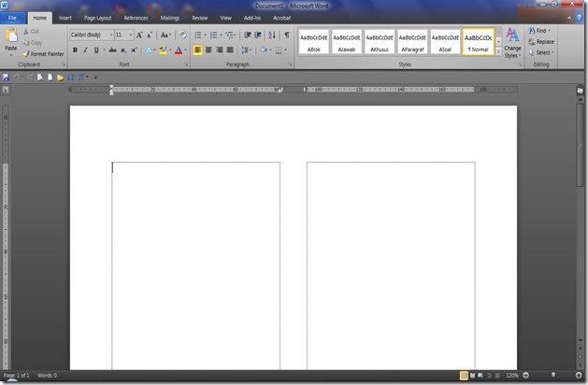Toggle superscript formatting
Viewport: 588px width, 385px height.
click(x=134, y=50)
